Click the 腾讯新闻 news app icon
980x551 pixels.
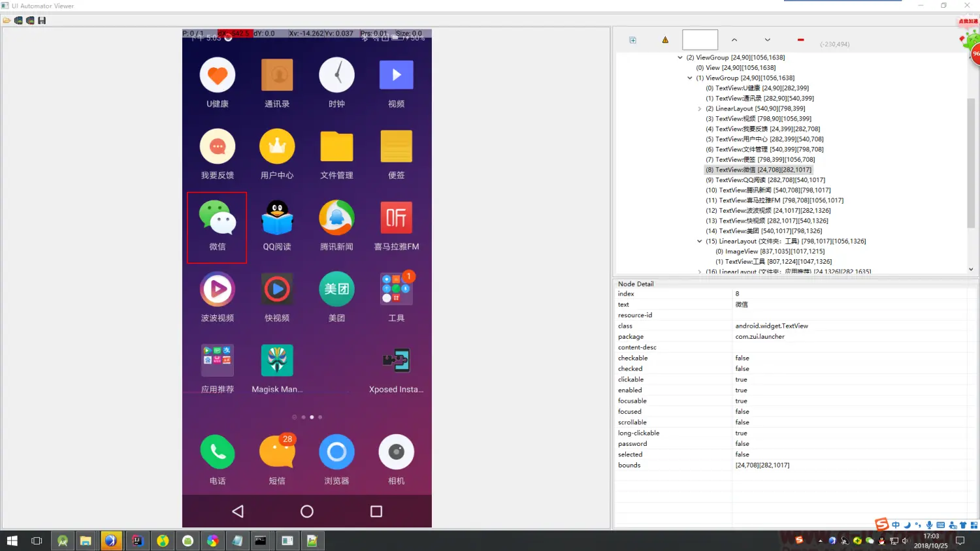coord(336,217)
